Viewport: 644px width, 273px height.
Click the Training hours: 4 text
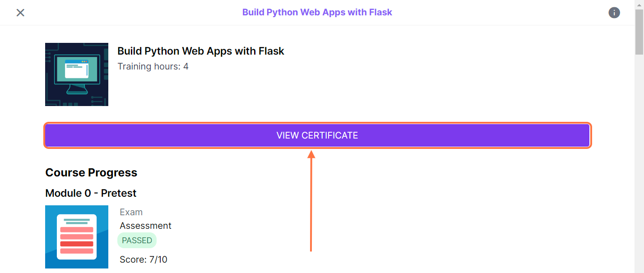[x=153, y=66]
